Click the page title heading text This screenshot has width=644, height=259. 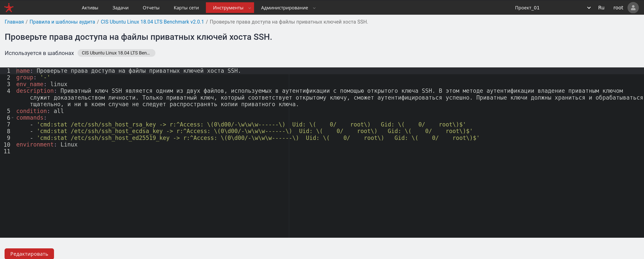[x=138, y=37]
